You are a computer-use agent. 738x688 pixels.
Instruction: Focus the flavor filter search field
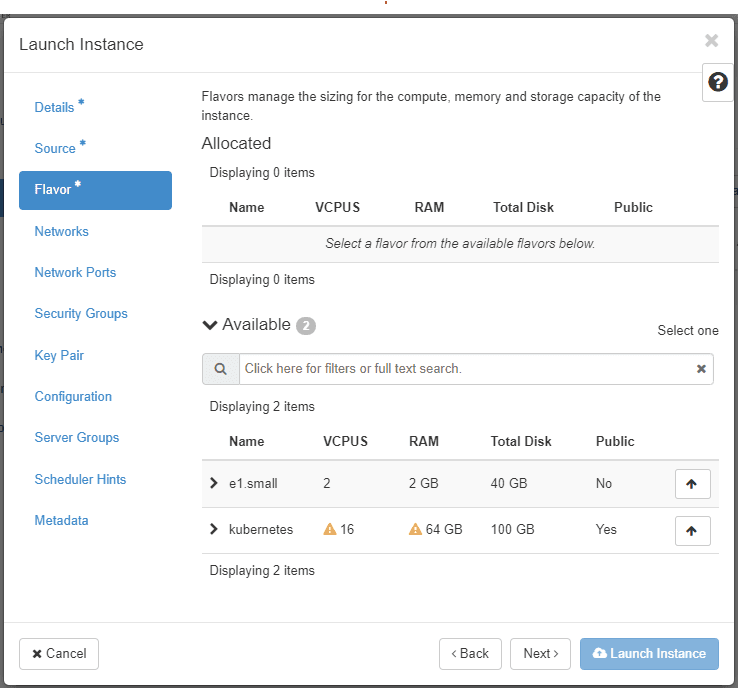pos(465,369)
